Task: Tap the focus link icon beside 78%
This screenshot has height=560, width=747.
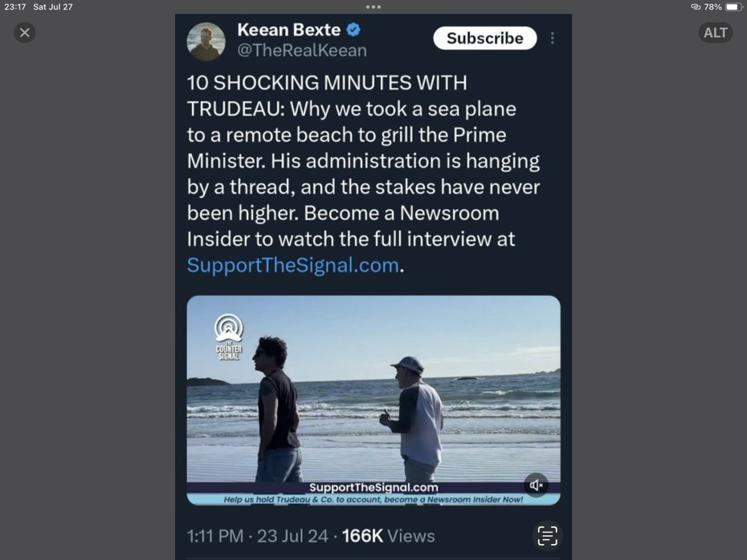Action: click(x=696, y=7)
